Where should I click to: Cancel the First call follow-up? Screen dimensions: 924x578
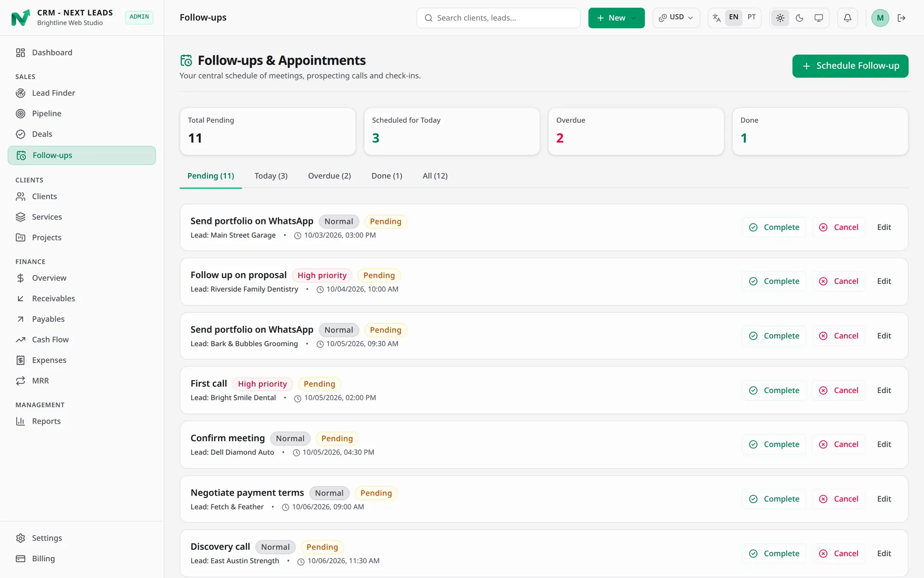(x=839, y=390)
